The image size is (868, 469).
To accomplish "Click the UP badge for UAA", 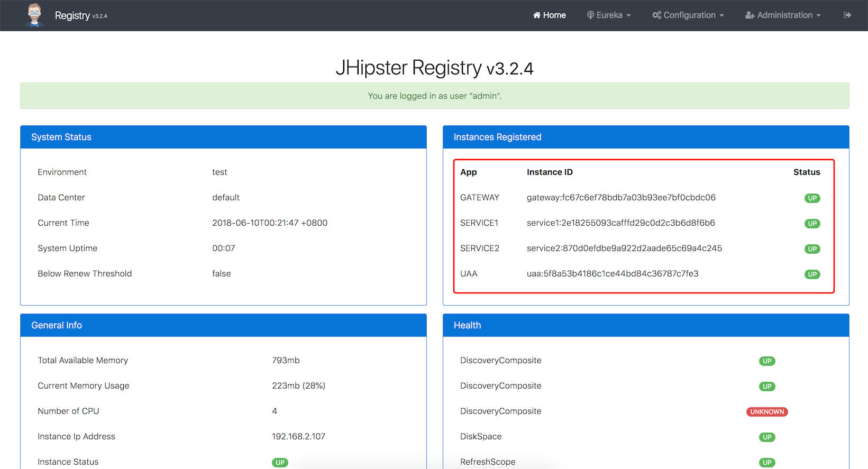I will (812, 274).
